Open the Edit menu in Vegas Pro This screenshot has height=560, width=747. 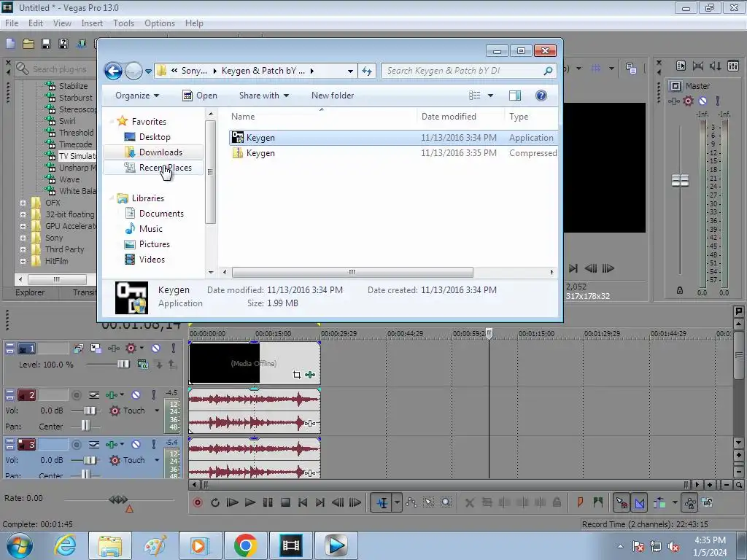(36, 23)
